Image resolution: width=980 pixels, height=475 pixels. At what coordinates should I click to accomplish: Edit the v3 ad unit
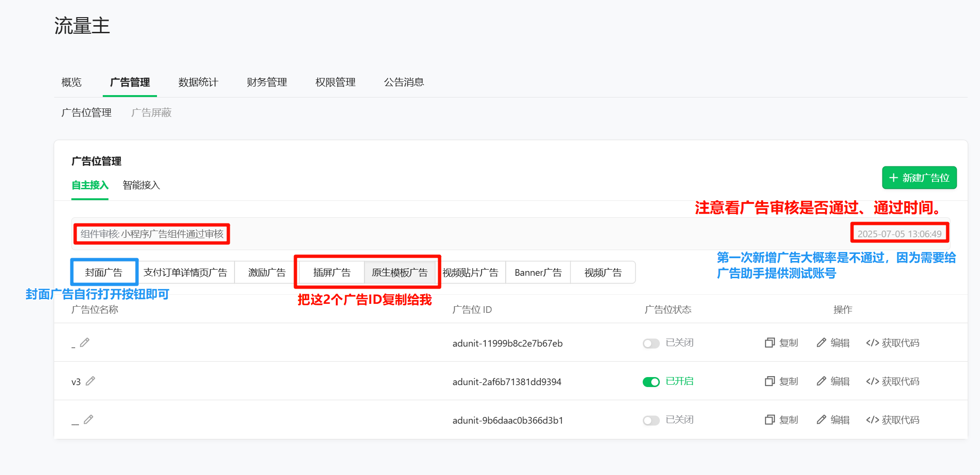tap(833, 381)
